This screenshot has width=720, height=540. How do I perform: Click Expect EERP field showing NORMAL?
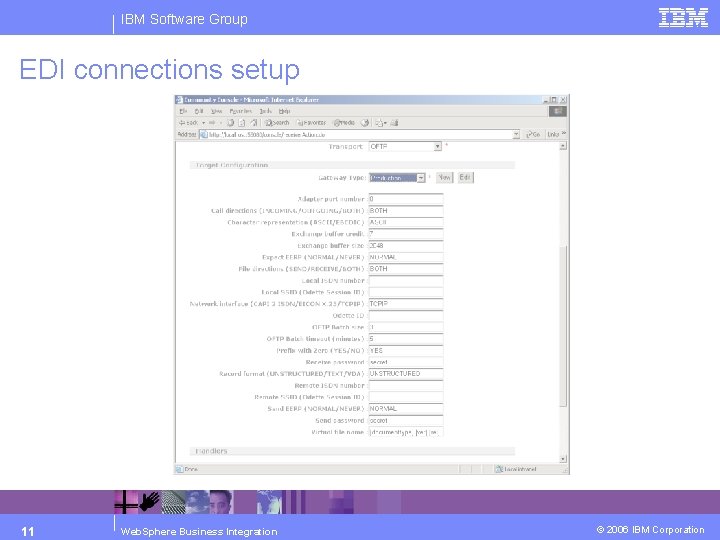click(406, 258)
